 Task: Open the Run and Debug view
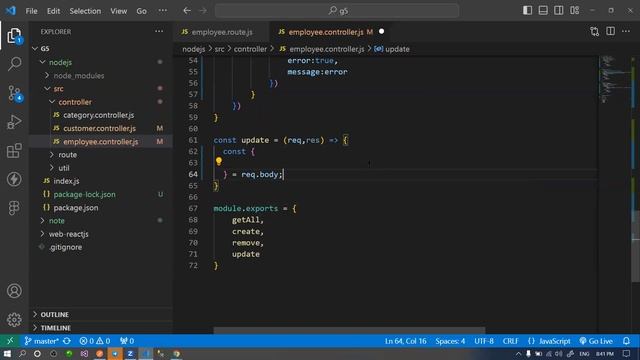pyautogui.click(x=14, y=122)
